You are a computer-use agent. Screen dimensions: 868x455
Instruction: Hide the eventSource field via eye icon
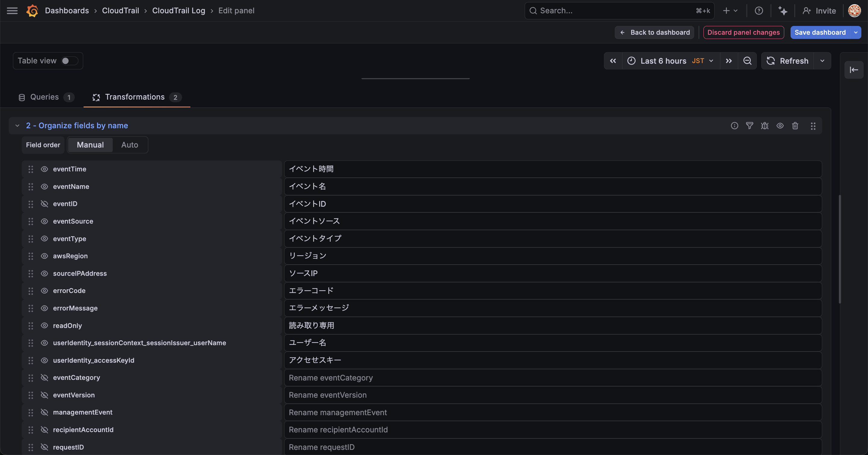pyautogui.click(x=44, y=221)
